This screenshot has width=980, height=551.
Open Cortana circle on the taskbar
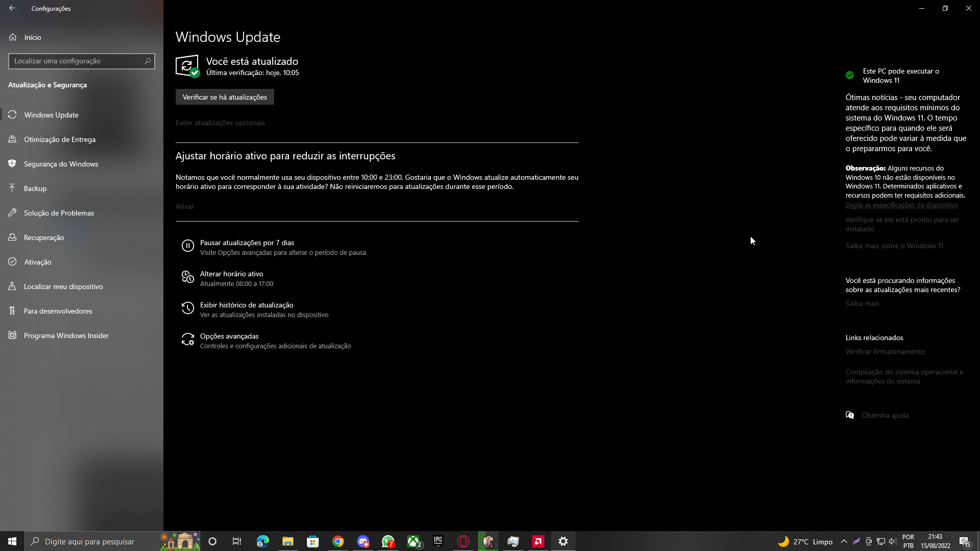click(212, 541)
